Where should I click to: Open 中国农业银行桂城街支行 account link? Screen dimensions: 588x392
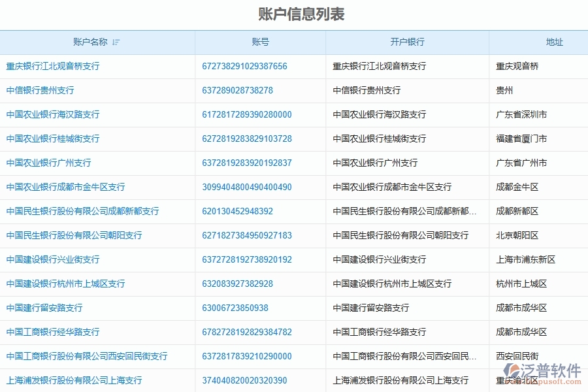(52, 139)
